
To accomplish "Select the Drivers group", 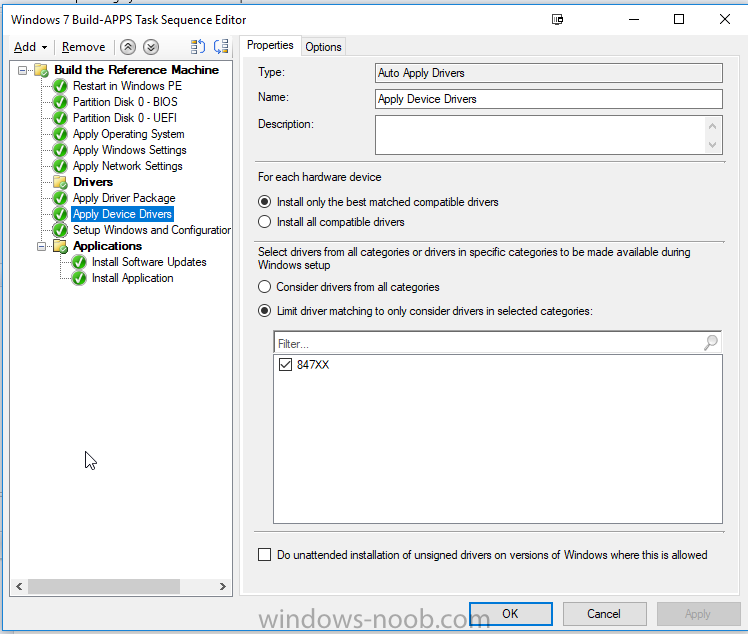I will [93, 182].
